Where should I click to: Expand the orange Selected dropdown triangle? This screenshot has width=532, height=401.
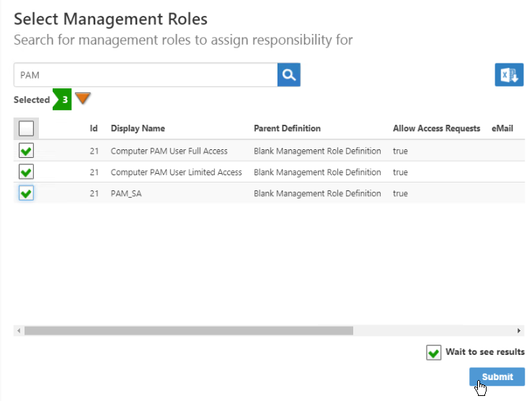pos(84,98)
